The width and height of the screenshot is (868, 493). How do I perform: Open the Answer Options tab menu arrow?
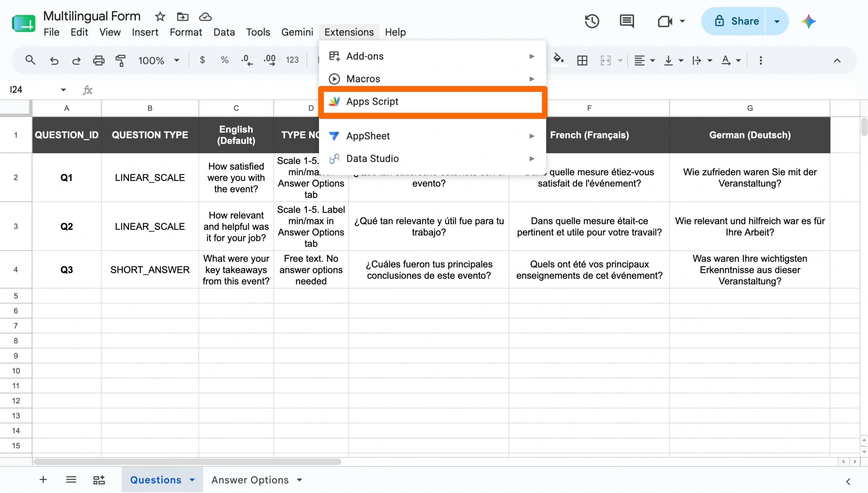pyautogui.click(x=299, y=480)
